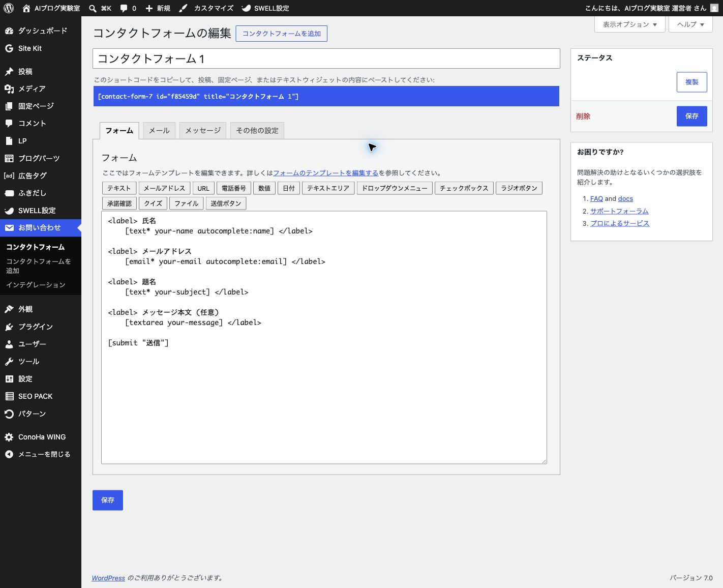Click the プラグイン plug icon

(9, 327)
